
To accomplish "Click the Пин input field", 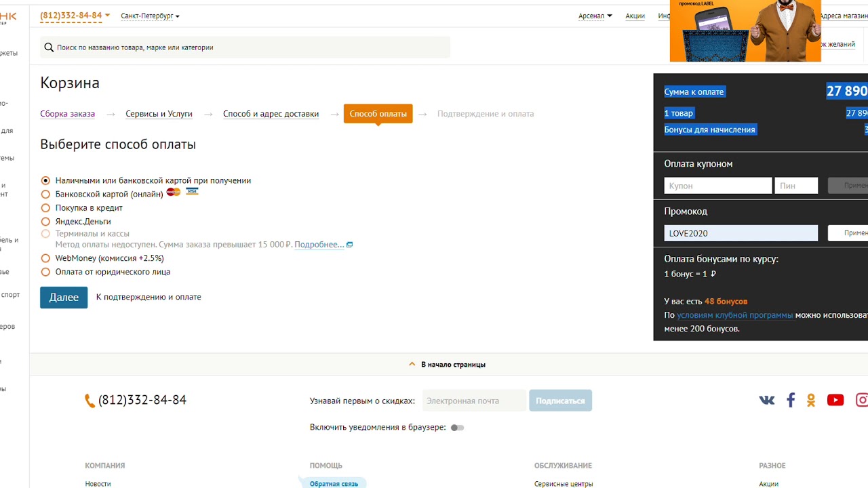I will (x=797, y=186).
